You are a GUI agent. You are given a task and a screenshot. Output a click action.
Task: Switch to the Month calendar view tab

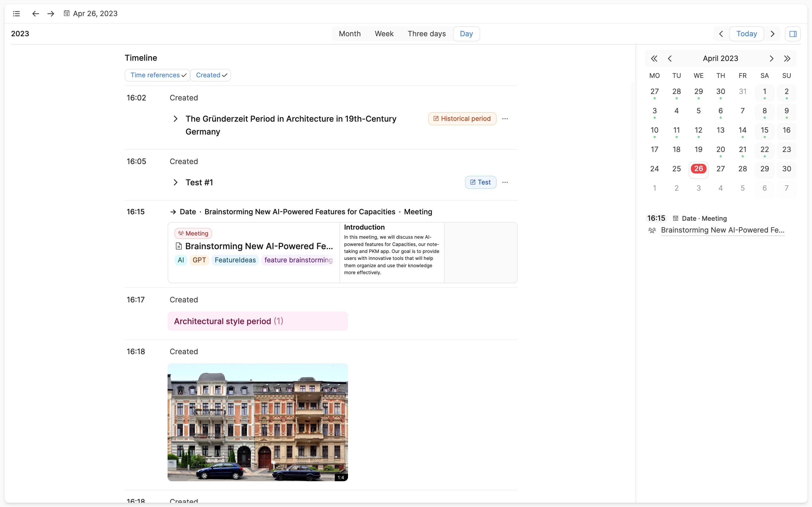click(x=350, y=33)
